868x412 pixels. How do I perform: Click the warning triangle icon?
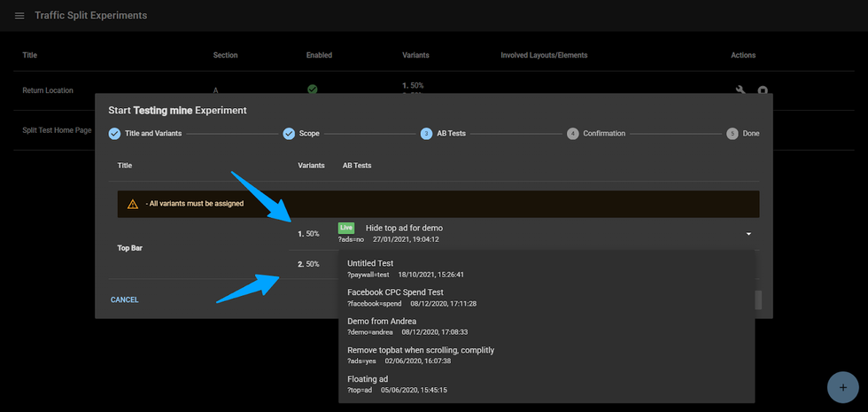(132, 204)
